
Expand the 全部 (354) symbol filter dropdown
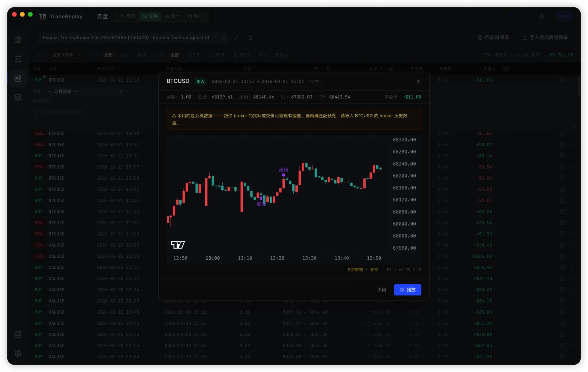point(67,55)
